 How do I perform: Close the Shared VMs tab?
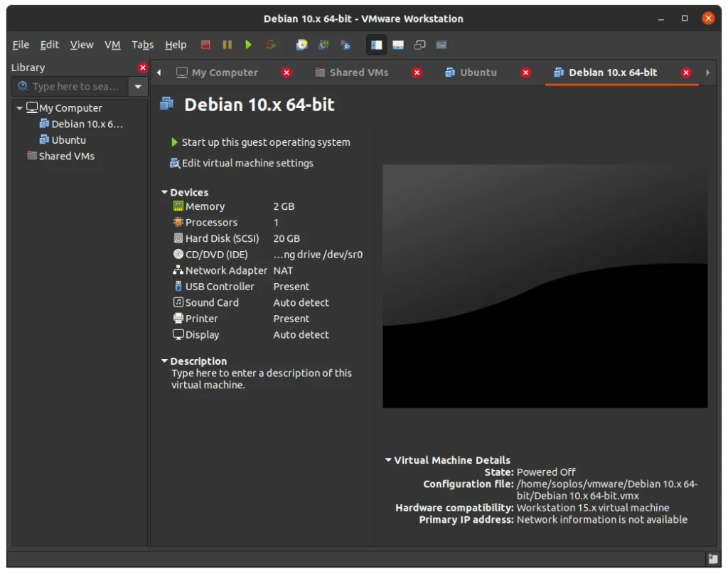(x=417, y=73)
